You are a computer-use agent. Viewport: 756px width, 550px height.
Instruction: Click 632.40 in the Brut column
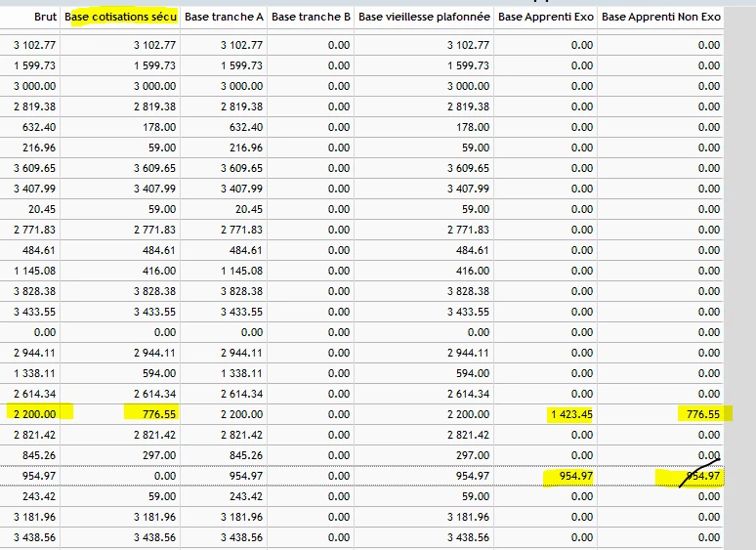[39, 127]
